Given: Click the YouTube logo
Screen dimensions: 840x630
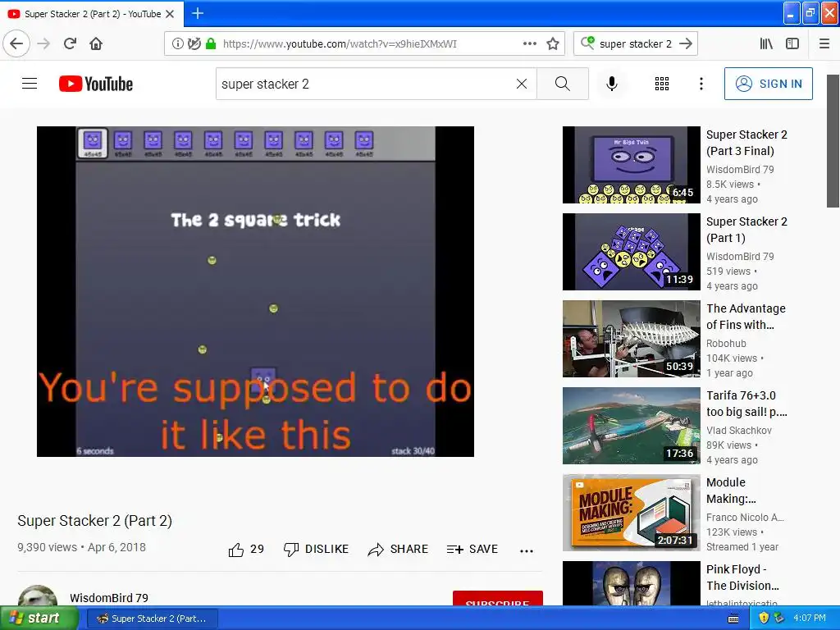Looking at the screenshot, I should (96, 84).
